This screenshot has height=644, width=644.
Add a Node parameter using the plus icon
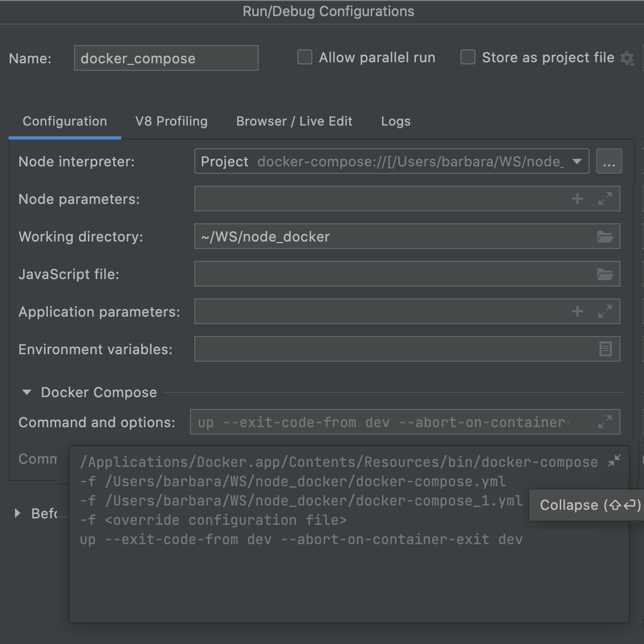tap(577, 199)
